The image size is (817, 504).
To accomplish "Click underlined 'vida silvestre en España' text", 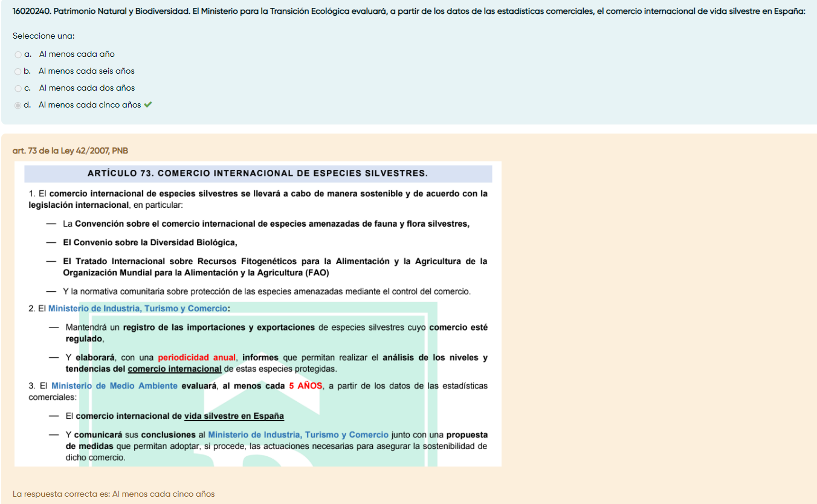I will pyautogui.click(x=234, y=416).
